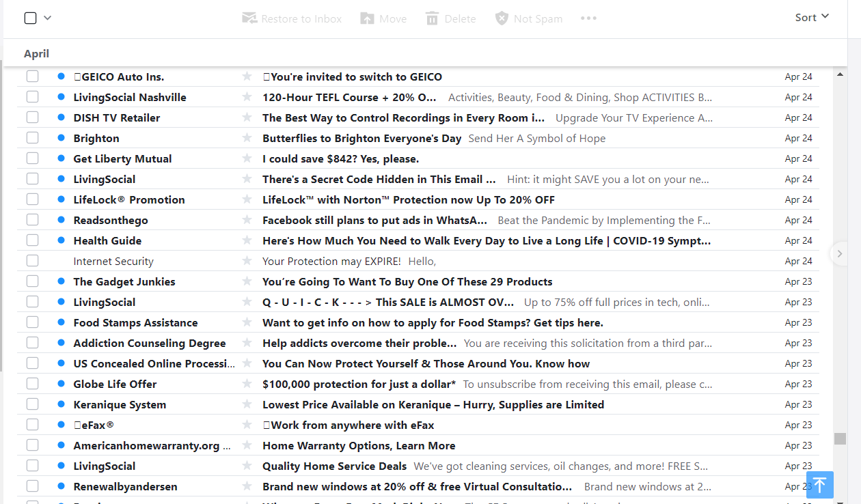Select the GEICO Auto Ins. email checkbox
The height and width of the screenshot is (504, 861).
[32, 76]
